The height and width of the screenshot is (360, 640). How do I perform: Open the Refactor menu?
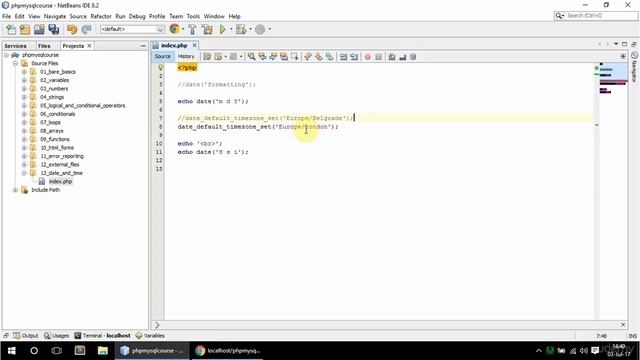point(101,16)
